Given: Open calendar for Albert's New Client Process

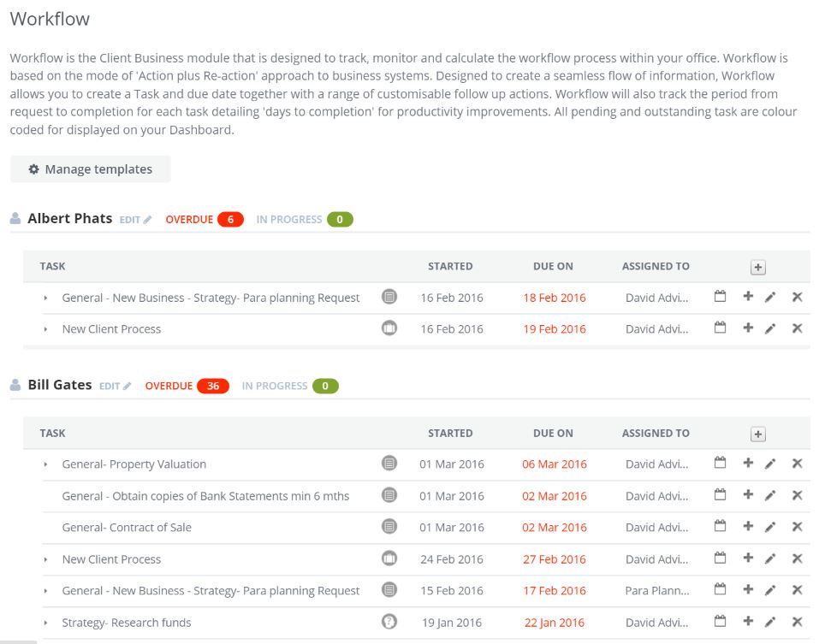Looking at the screenshot, I should (x=720, y=328).
